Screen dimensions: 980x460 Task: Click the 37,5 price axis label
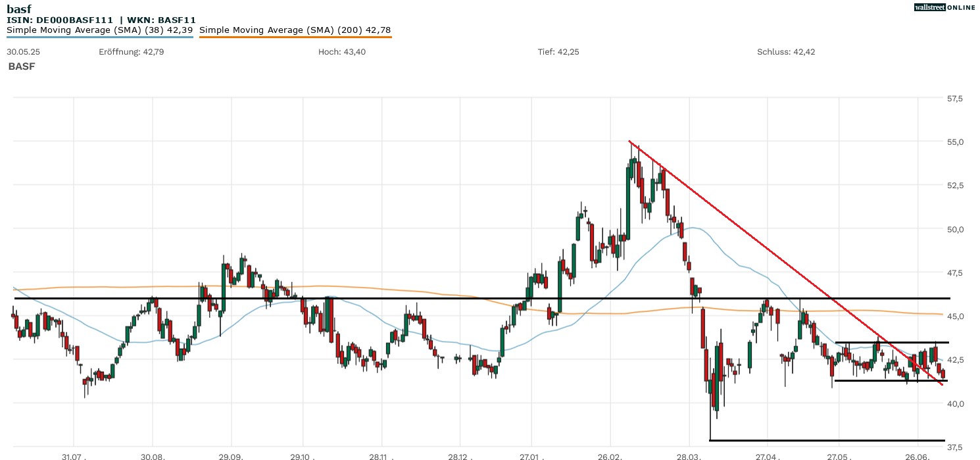coord(954,447)
